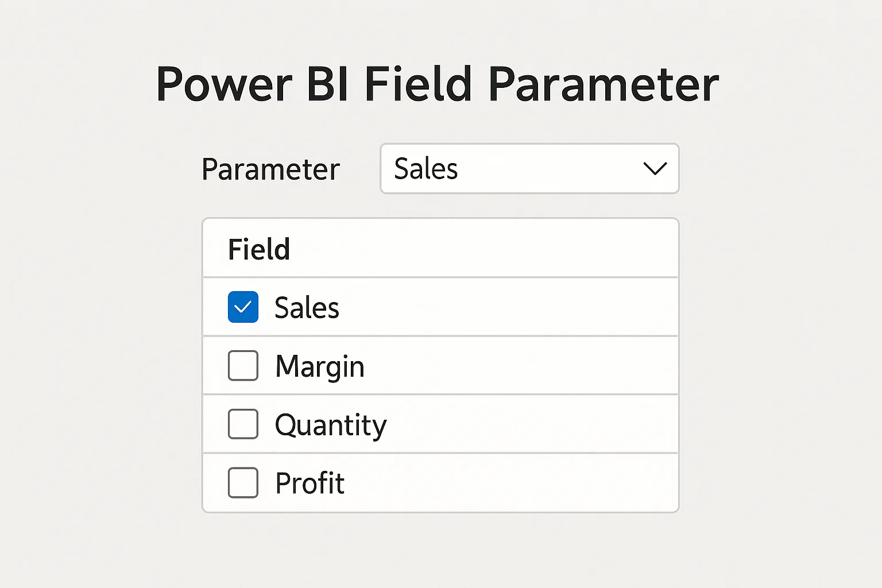This screenshot has width=882, height=588.
Task: Click the Parameter label text
Action: (270, 169)
